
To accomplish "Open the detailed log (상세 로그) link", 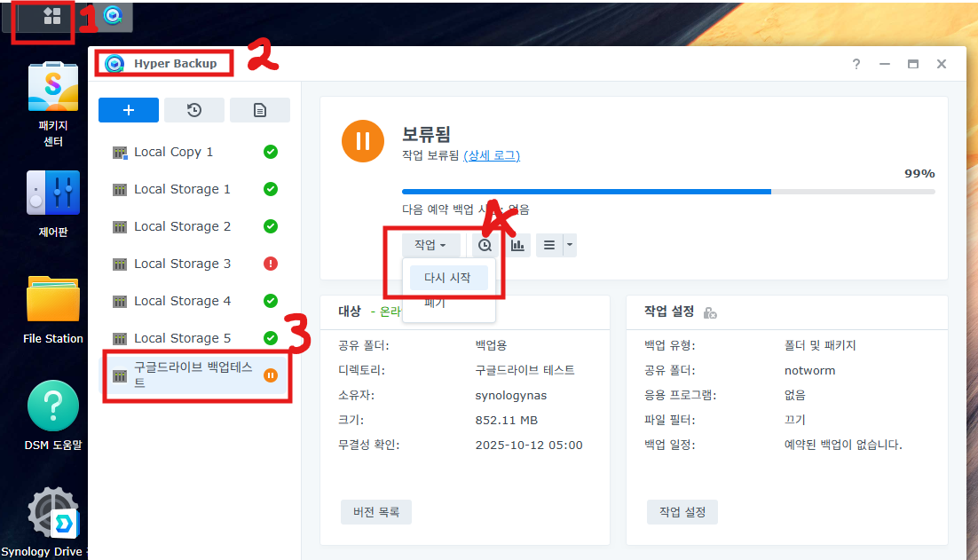I will pyautogui.click(x=492, y=155).
